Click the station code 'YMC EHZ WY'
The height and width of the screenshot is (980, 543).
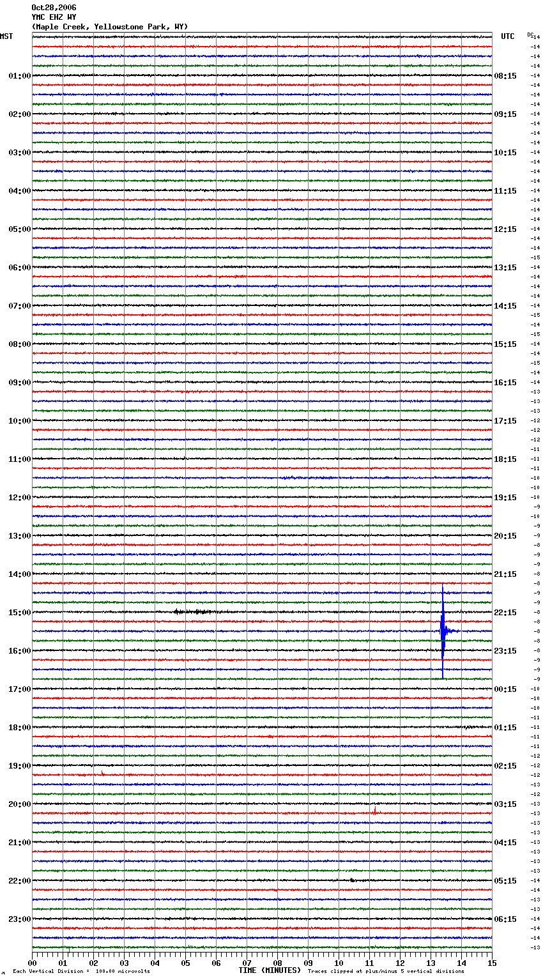(x=54, y=17)
